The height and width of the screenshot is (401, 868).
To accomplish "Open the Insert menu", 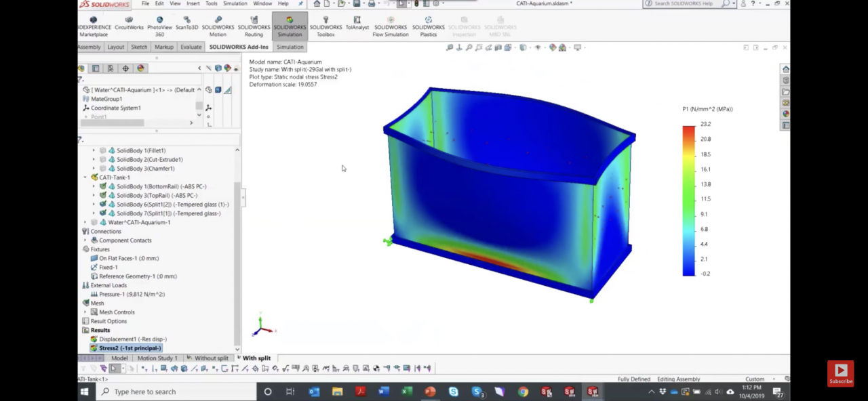I will coord(193,3).
